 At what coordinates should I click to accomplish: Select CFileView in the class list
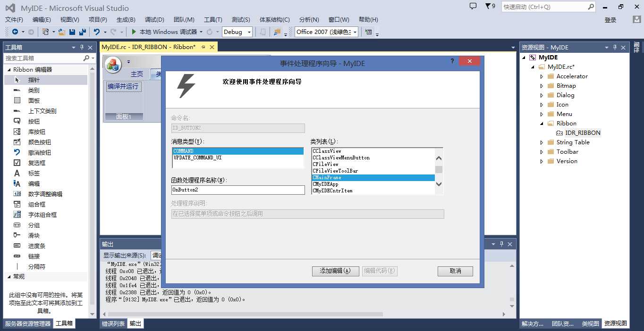click(373, 164)
